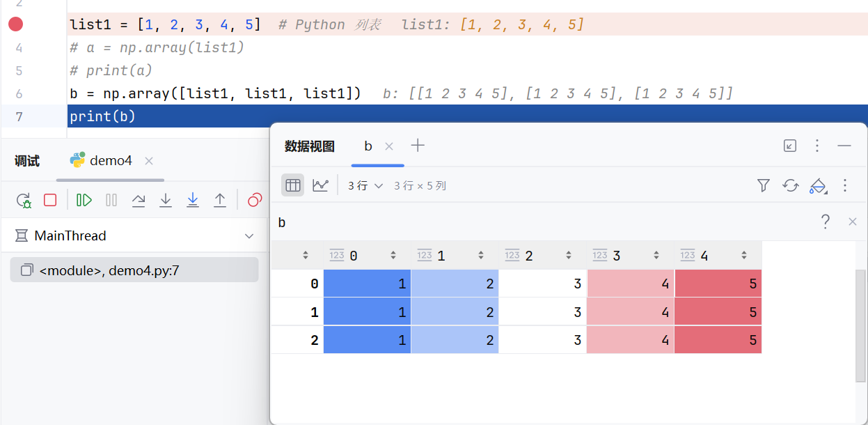868x425 pixels.
Task: Resume program execution
Action: [84, 200]
